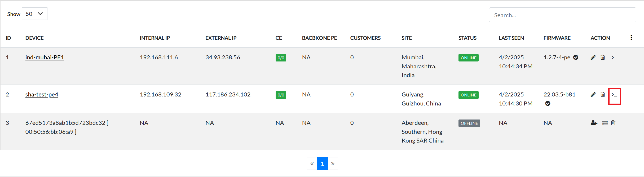Sort by the SITE column header
The image size is (644, 177).
pos(407,38)
